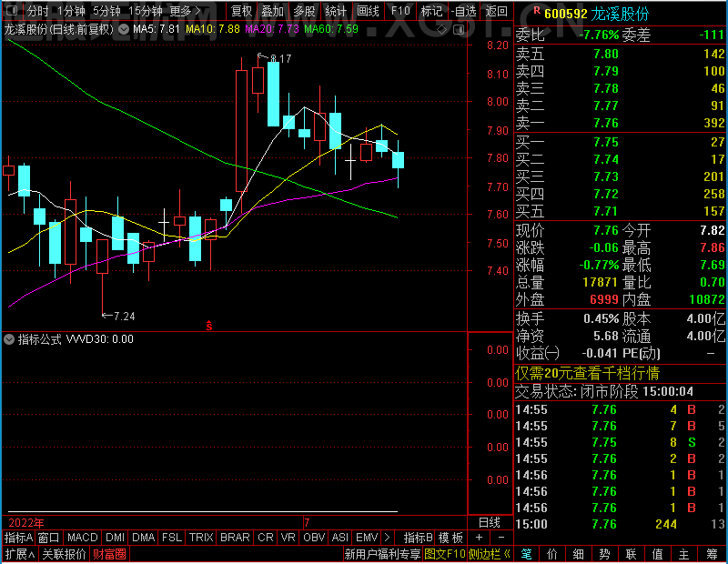Image resolution: width=728 pixels, height=564 pixels.
Task: Switch to 5分钟 chart period
Action: (106, 11)
